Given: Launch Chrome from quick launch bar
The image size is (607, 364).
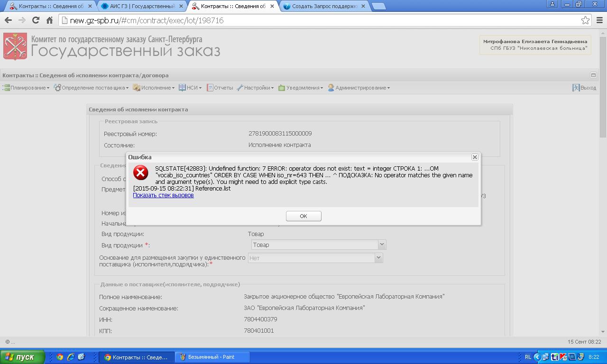Looking at the screenshot, I should click(x=60, y=357).
